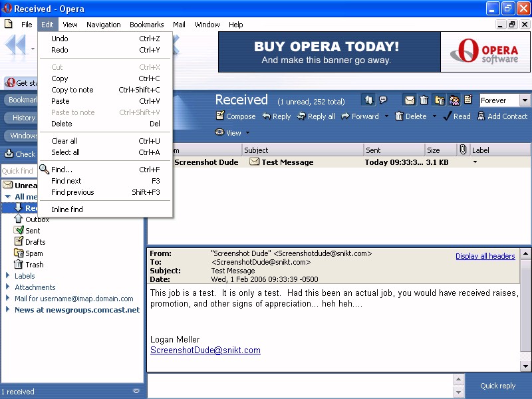Open the Navigation menu

click(104, 25)
